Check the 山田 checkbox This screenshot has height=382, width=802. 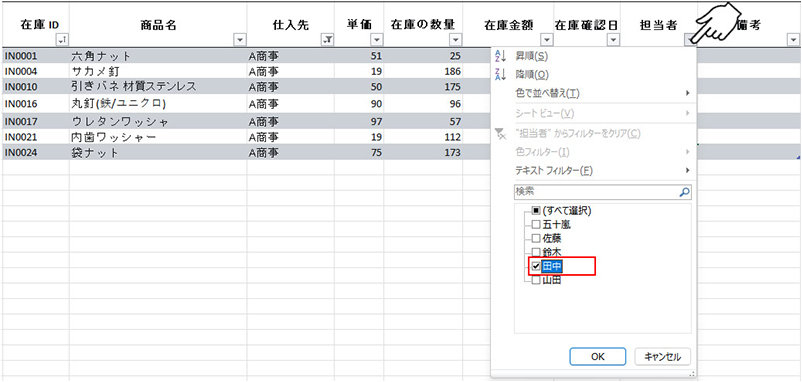click(x=536, y=280)
